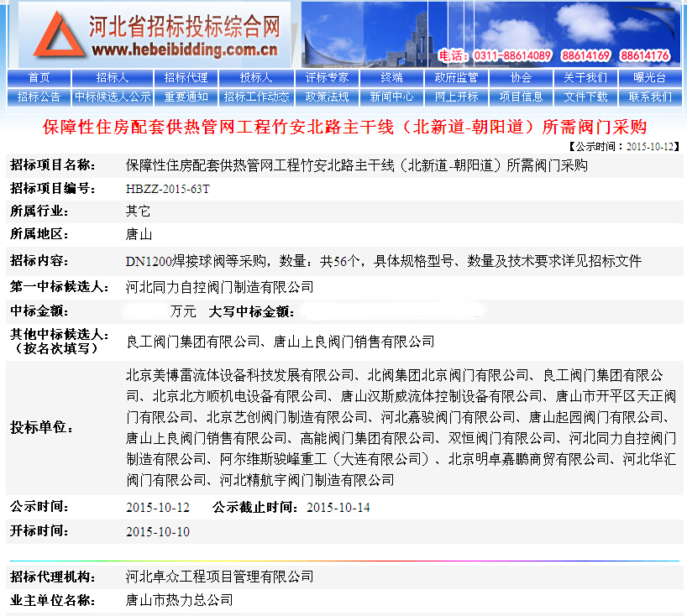Image resolution: width=687 pixels, height=616 pixels.
Task: Click the red triangle site logo
Action: click(x=52, y=37)
